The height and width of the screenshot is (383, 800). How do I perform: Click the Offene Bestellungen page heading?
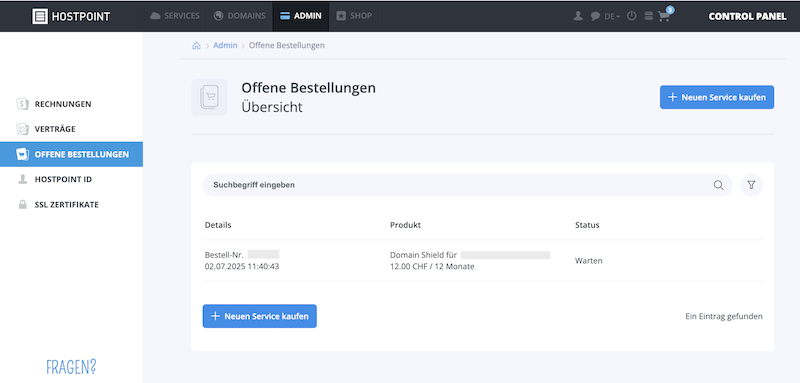(x=308, y=88)
